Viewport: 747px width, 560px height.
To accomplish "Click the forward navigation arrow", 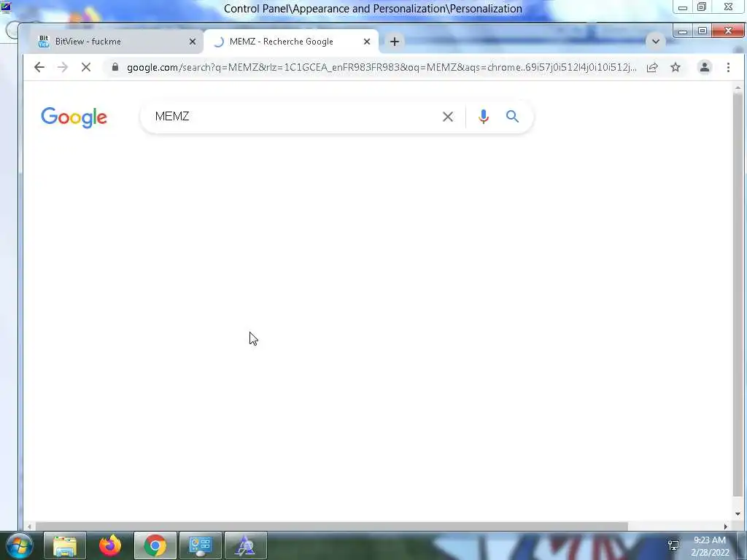I will coord(63,67).
